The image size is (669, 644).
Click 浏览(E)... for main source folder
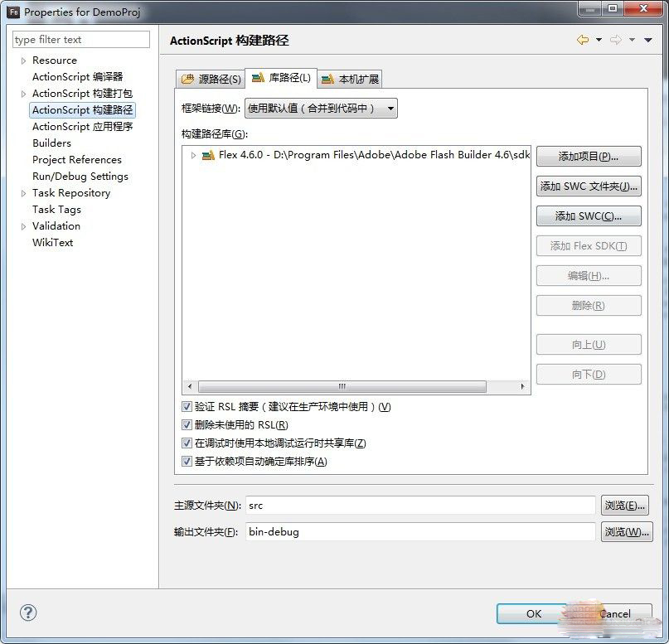pos(625,506)
